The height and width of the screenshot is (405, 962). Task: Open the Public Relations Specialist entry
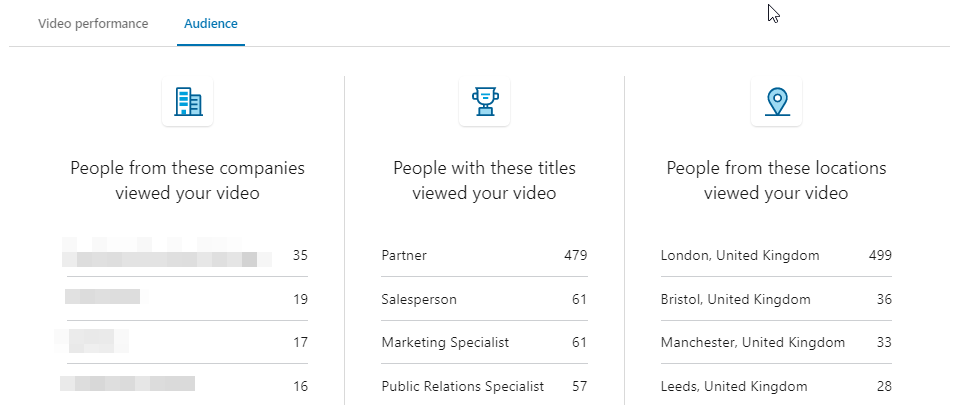pos(484,386)
